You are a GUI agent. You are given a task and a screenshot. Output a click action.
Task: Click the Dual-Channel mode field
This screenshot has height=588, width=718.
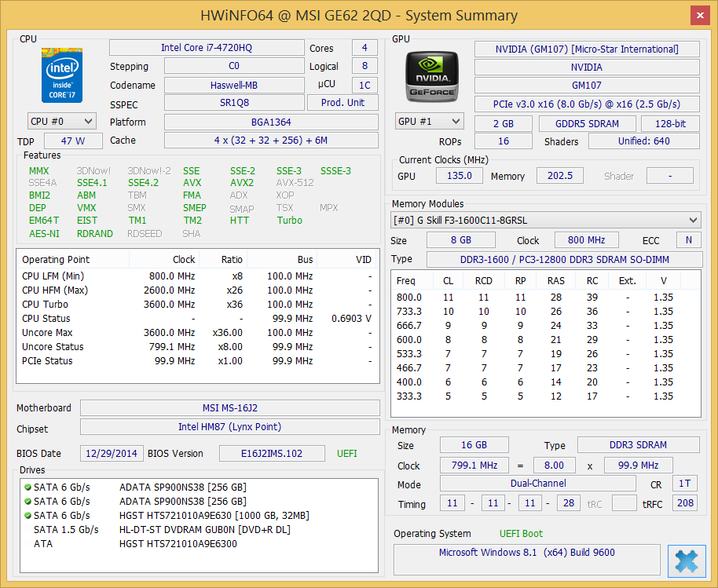pyautogui.click(x=538, y=484)
